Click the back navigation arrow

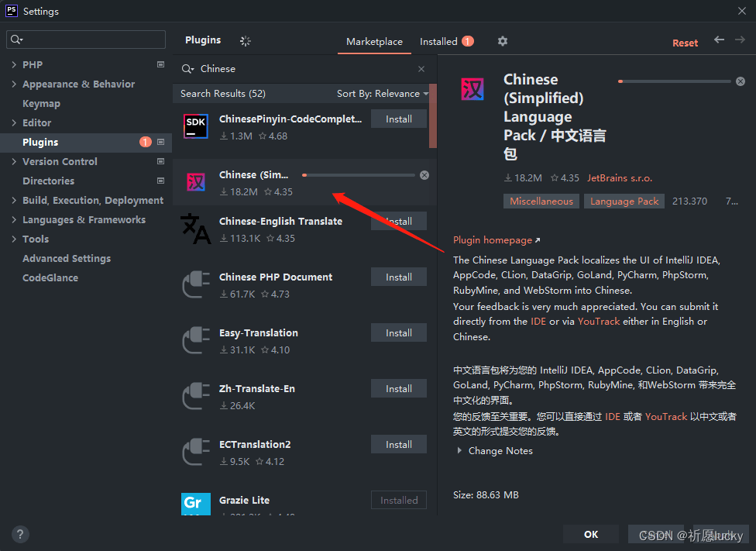[x=719, y=40]
